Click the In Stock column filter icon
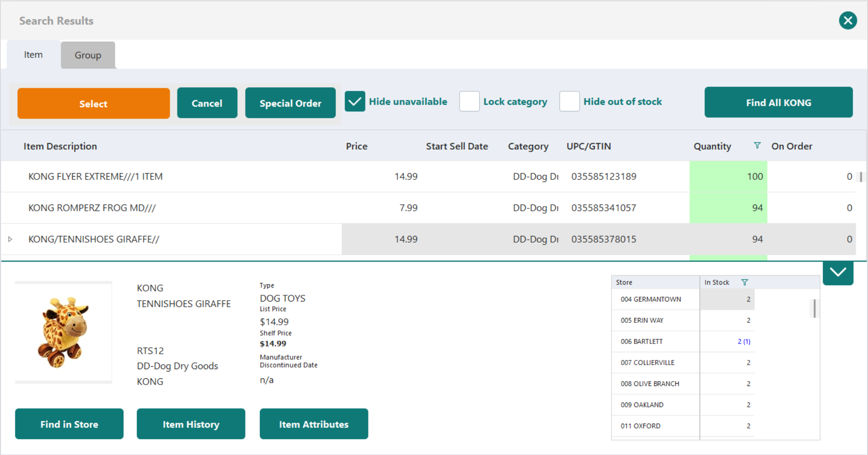 [745, 282]
